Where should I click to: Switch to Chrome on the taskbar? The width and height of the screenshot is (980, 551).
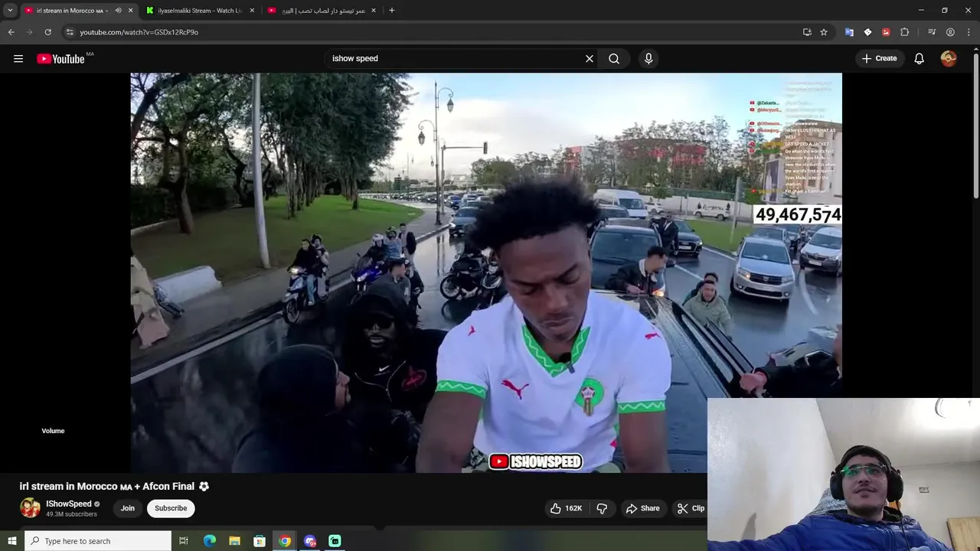pyautogui.click(x=285, y=541)
